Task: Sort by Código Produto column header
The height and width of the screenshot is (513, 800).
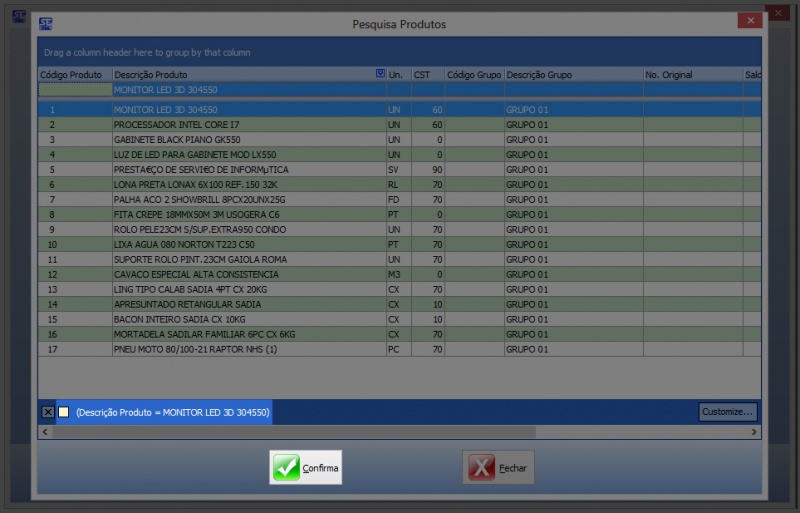Action: pos(74,75)
